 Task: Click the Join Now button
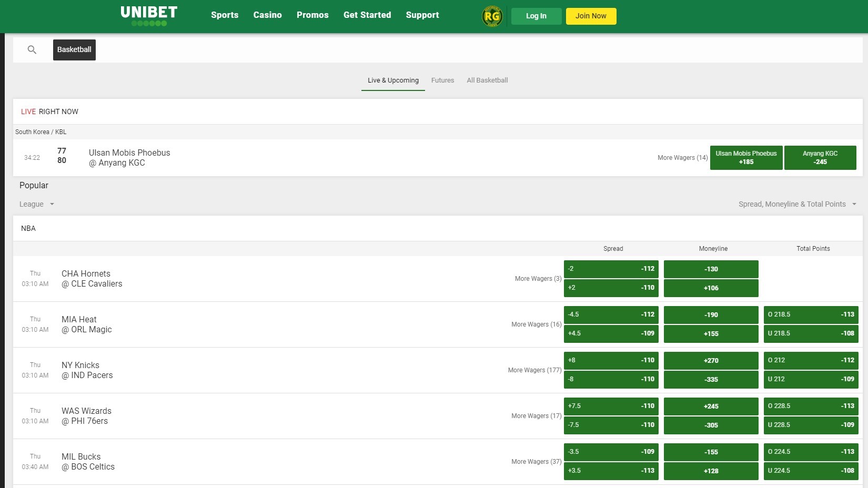pyautogui.click(x=591, y=16)
